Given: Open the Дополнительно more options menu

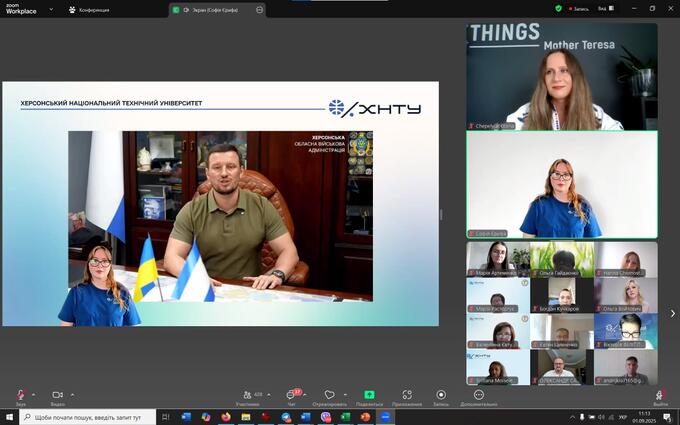Looking at the screenshot, I should (x=478, y=396).
